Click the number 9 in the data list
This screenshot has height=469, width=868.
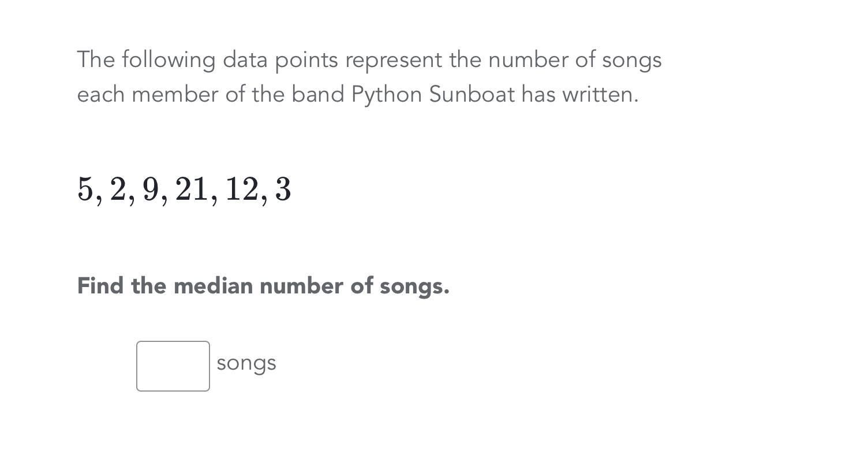pyautogui.click(x=151, y=189)
